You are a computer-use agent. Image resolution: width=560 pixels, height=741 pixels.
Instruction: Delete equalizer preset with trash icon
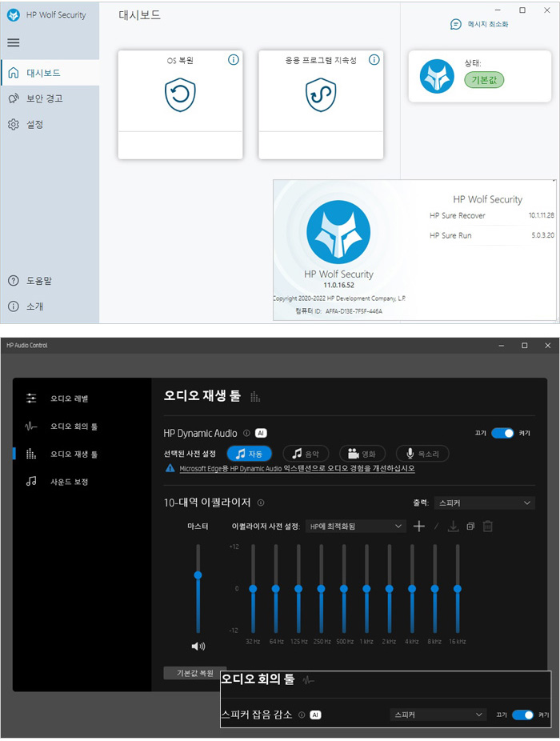[x=488, y=526]
